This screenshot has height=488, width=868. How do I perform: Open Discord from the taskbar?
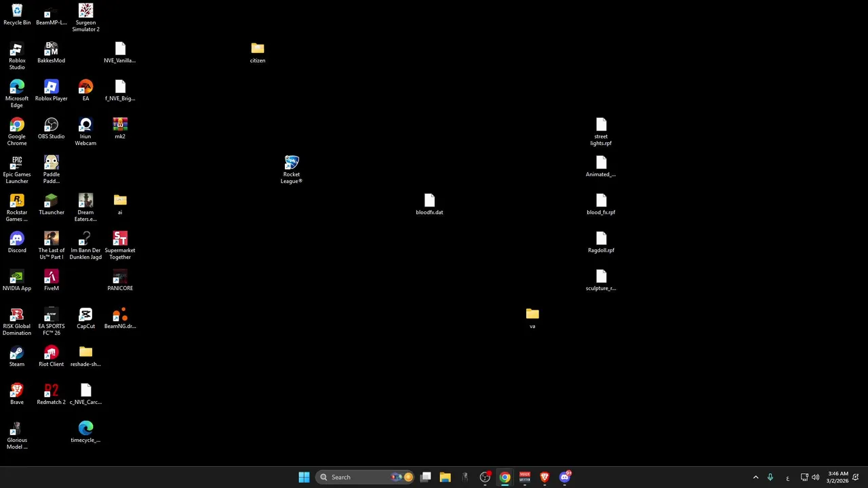(564, 477)
